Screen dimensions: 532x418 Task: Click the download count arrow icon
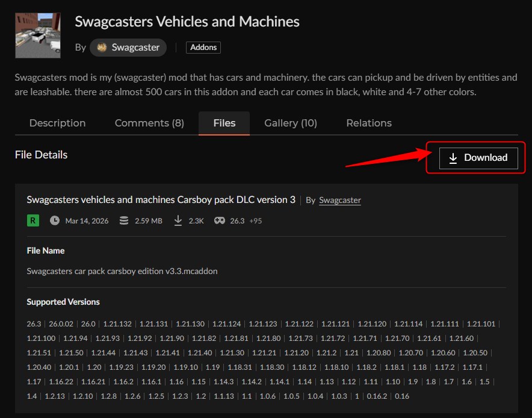178,220
